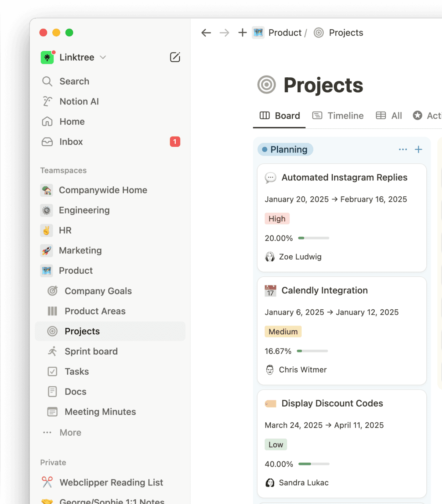The width and height of the screenshot is (442, 504).
Task: Switch to the Timeline tab
Action: click(x=345, y=115)
